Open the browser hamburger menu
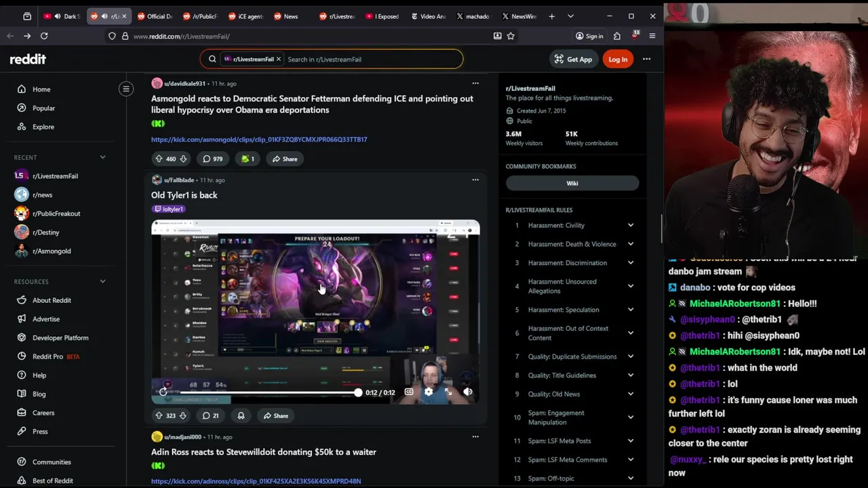Screen dimensions: 868x488 (x=652, y=36)
